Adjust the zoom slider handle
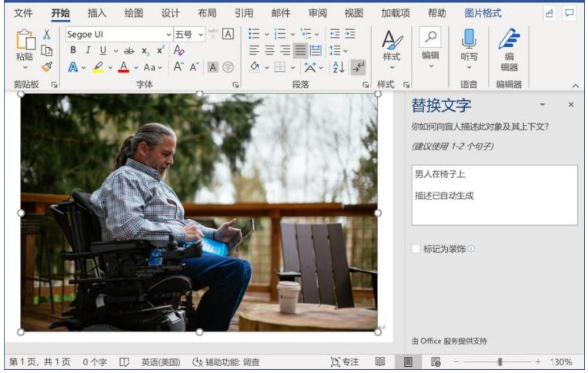 (499, 362)
